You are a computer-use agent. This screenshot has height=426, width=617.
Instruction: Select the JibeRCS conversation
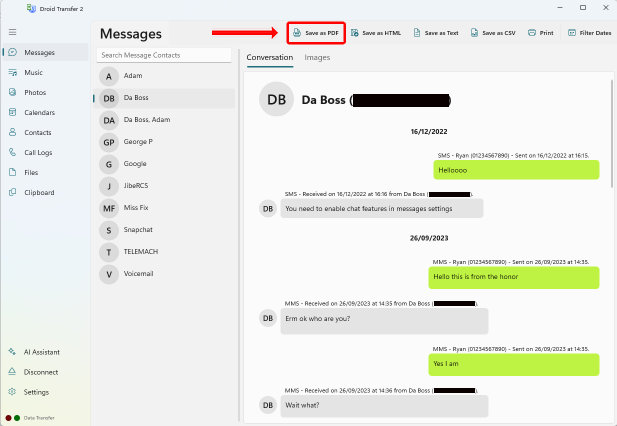point(164,186)
